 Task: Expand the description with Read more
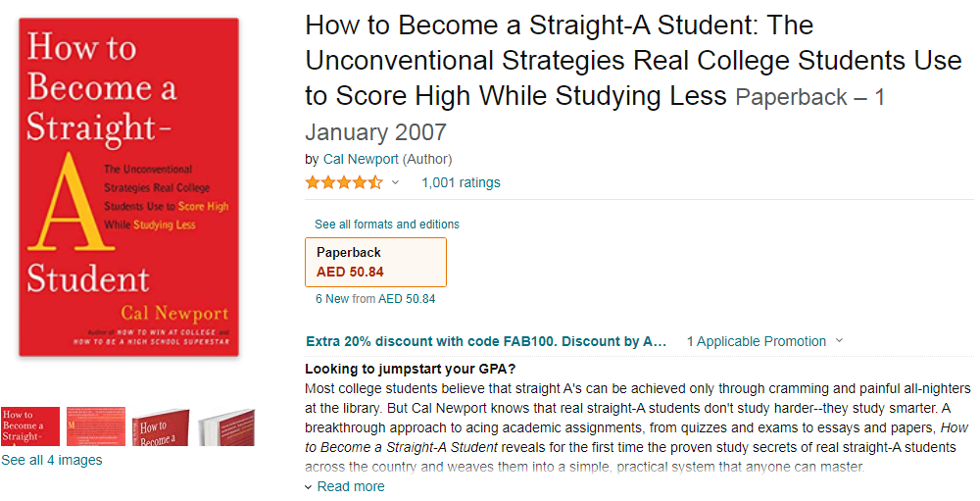tap(351, 486)
